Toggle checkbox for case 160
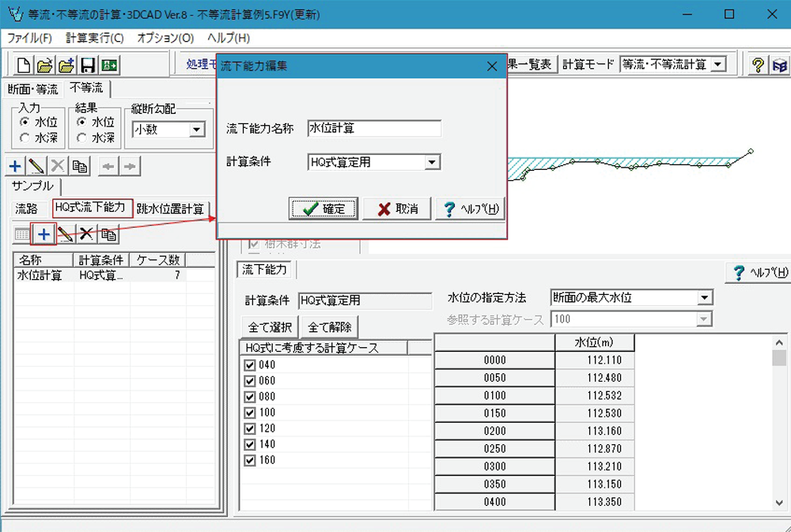This screenshot has height=532, width=791. (x=250, y=460)
